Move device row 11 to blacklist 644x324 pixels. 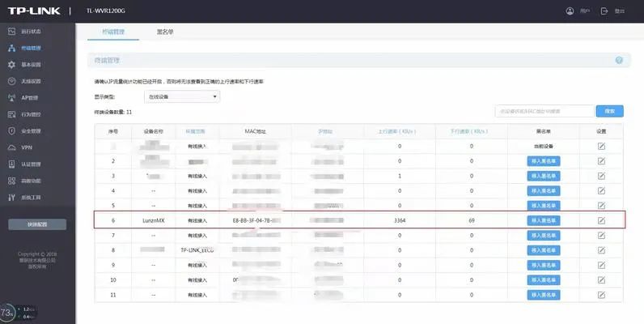click(x=544, y=295)
